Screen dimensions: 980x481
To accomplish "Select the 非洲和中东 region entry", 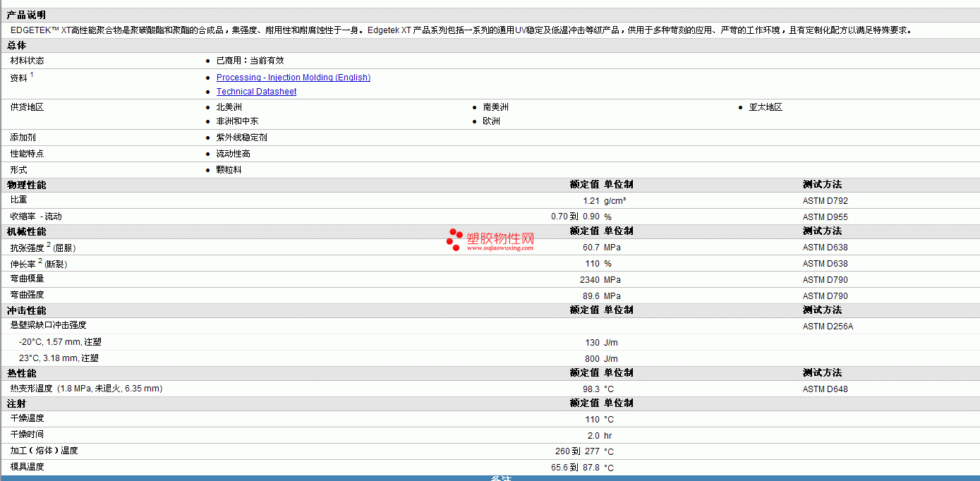I will point(237,121).
